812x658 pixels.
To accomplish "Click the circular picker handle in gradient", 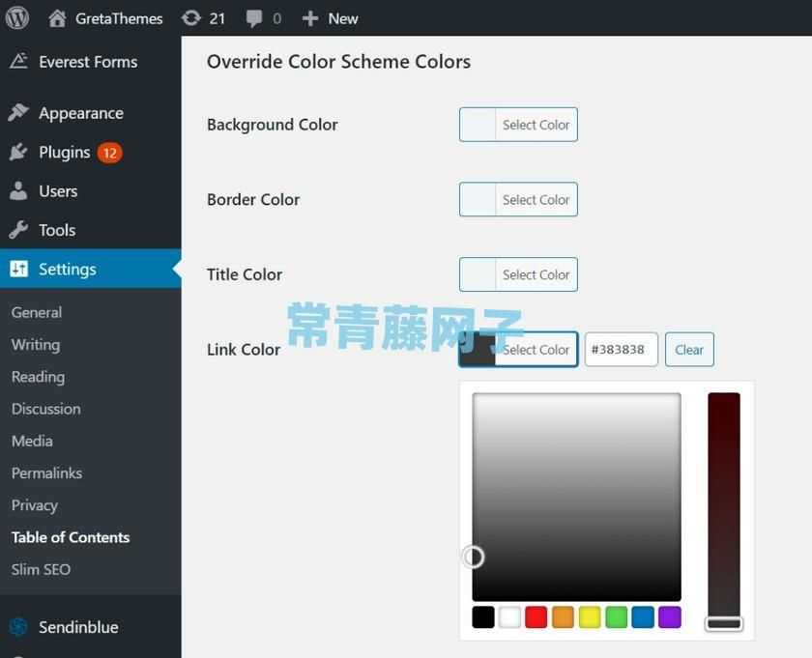I will tap(474, 558).
